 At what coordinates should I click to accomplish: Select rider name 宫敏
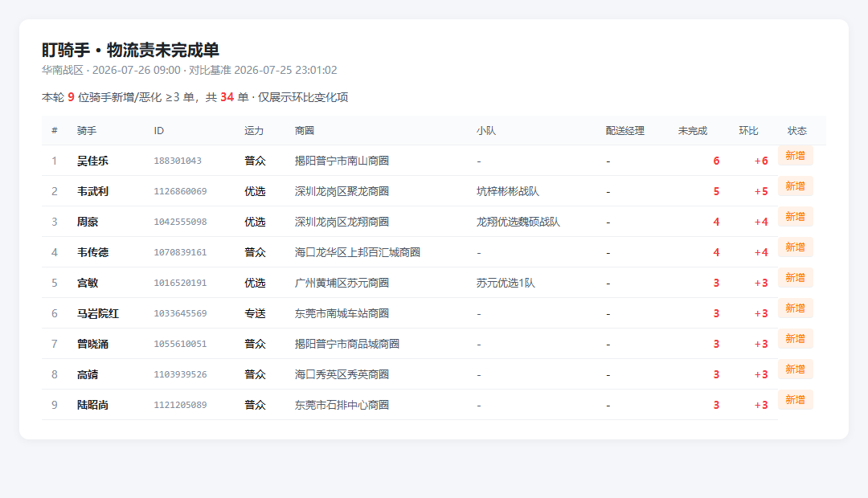pos(88,283)
